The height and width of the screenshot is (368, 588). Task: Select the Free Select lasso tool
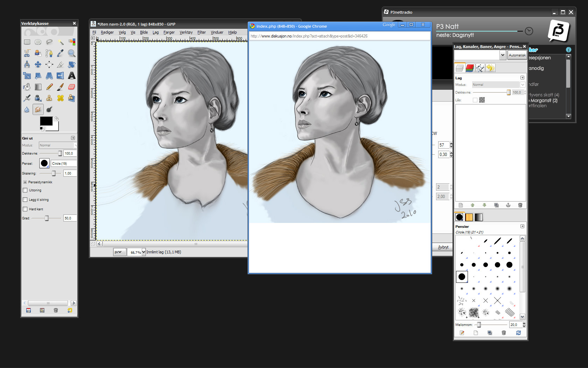[49, 42]
